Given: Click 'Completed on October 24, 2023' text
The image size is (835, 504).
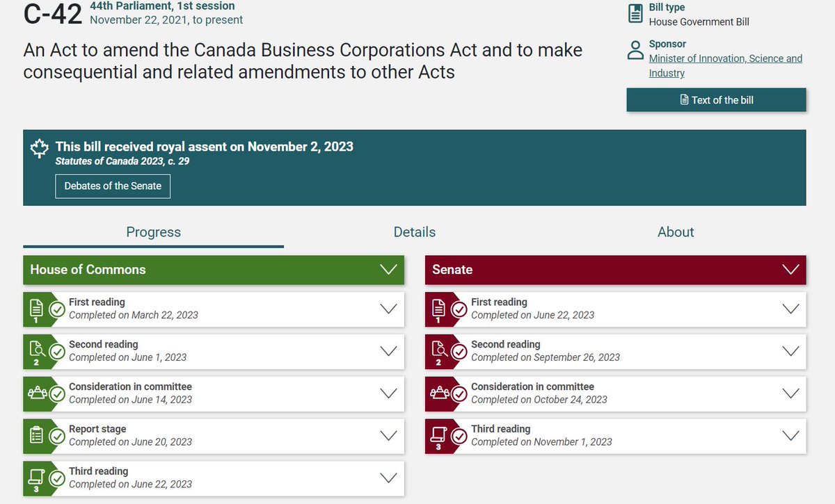Looking at the screenshot, I should (x=539, y=400).
